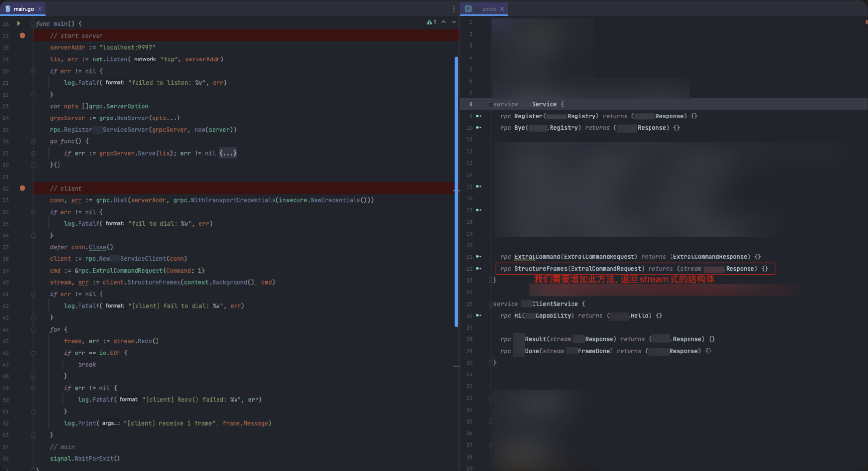Image resolution: width=868 pixels, height=471 pixels.
Task: Open the warning indicator showing 1 problem
Action: coord(432,22)
